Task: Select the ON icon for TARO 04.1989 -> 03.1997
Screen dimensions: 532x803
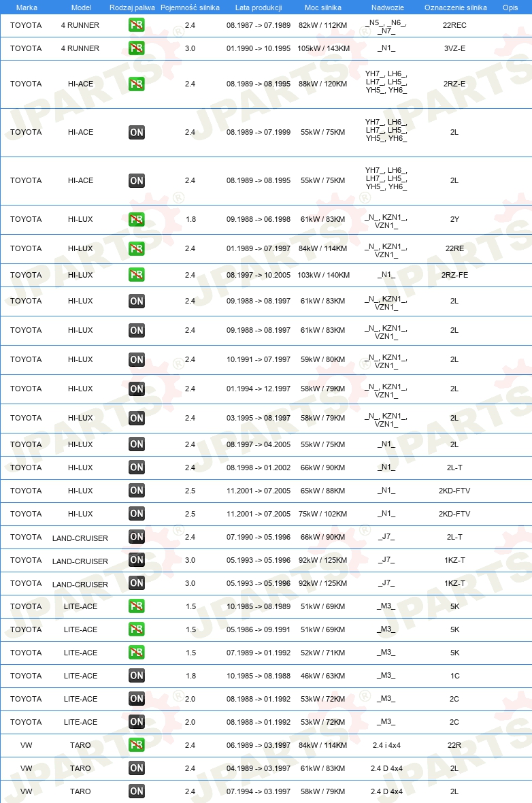Action: [136, 768]
